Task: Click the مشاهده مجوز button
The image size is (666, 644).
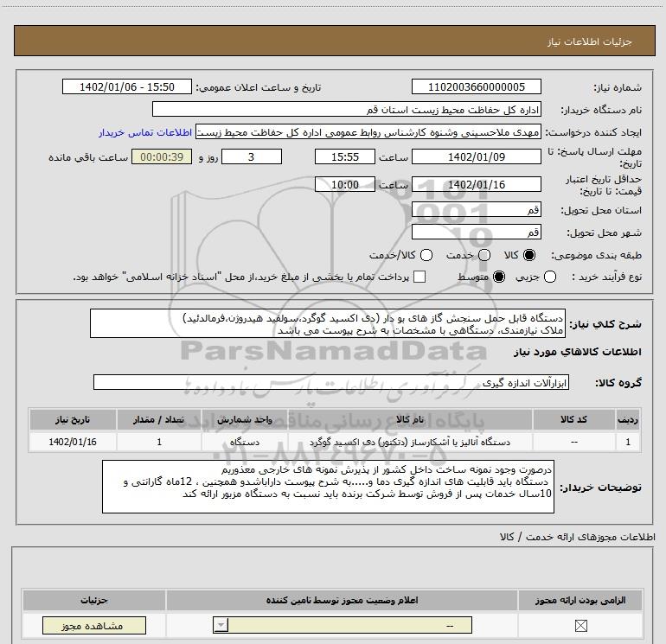Action: click(94, 625)
